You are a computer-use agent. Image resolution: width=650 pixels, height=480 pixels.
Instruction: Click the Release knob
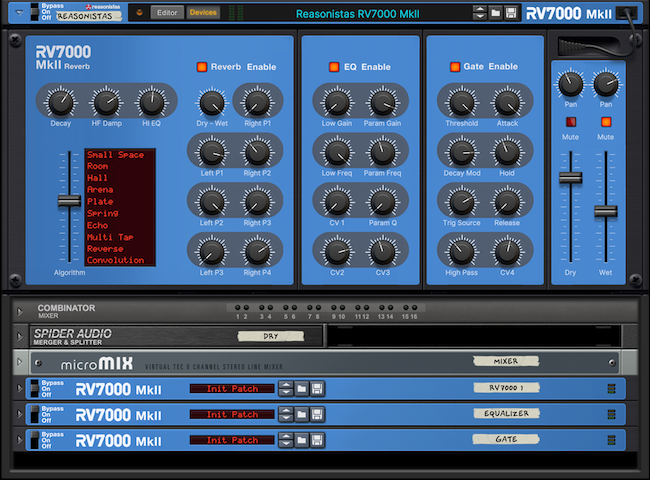[x=507, y=202]
